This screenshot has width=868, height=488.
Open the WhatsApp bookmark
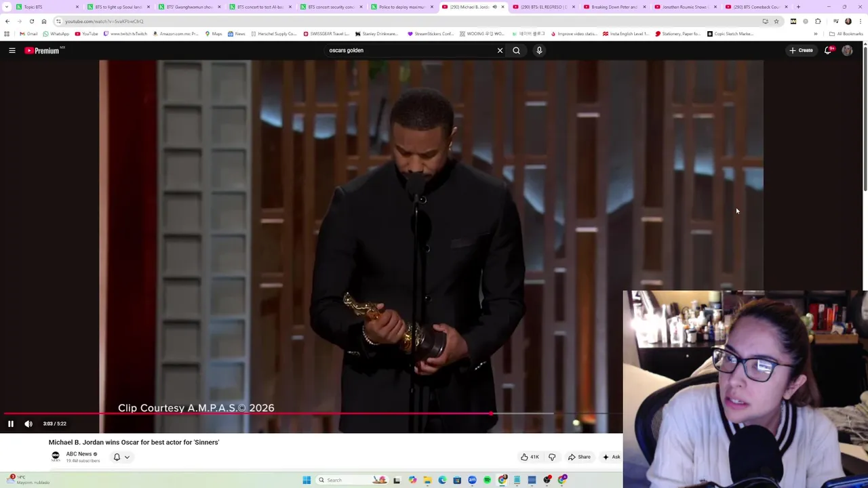(x=56, y=34)
